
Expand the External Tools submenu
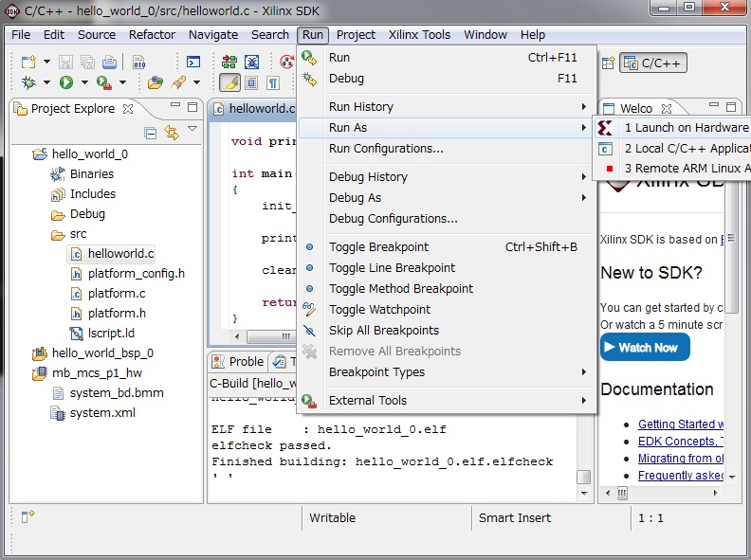point(447,400)
